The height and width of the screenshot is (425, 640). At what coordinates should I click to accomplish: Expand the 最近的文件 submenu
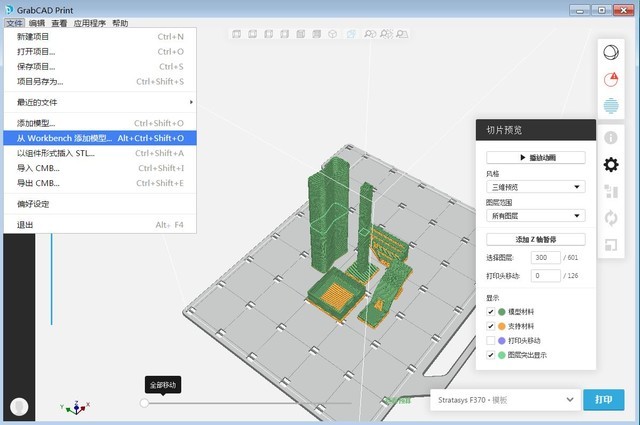click(x=100, y=102)
